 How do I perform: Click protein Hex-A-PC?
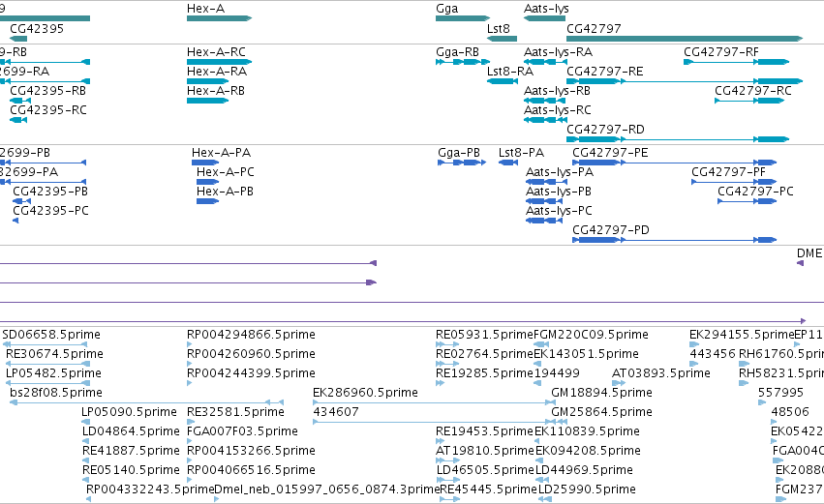(207, 182)
